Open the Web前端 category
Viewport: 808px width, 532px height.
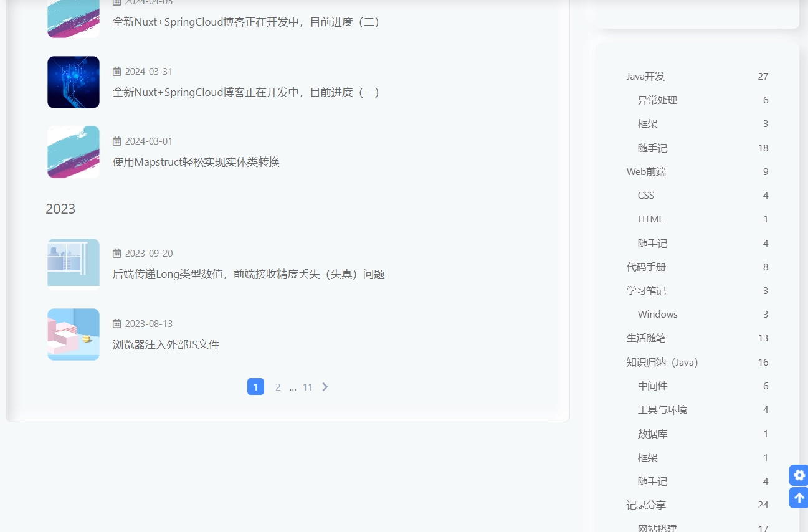click(x=646, y=172)
